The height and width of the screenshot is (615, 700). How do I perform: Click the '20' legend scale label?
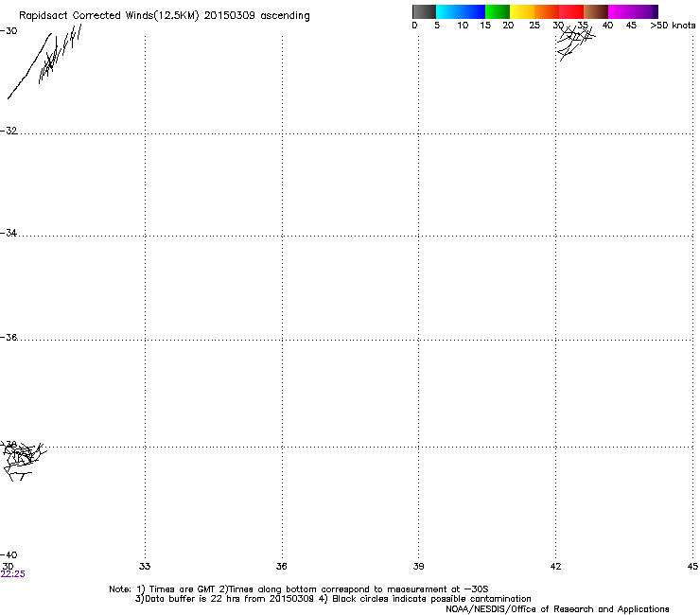click(x=508, y=26)
